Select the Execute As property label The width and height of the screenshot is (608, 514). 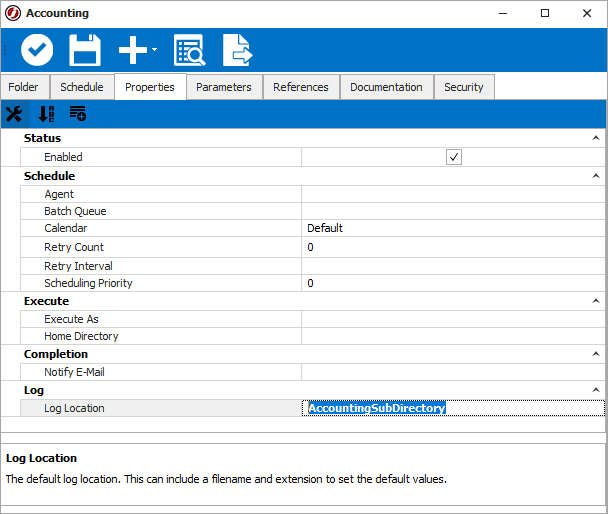pyautogui.click(x=71, y=319)
